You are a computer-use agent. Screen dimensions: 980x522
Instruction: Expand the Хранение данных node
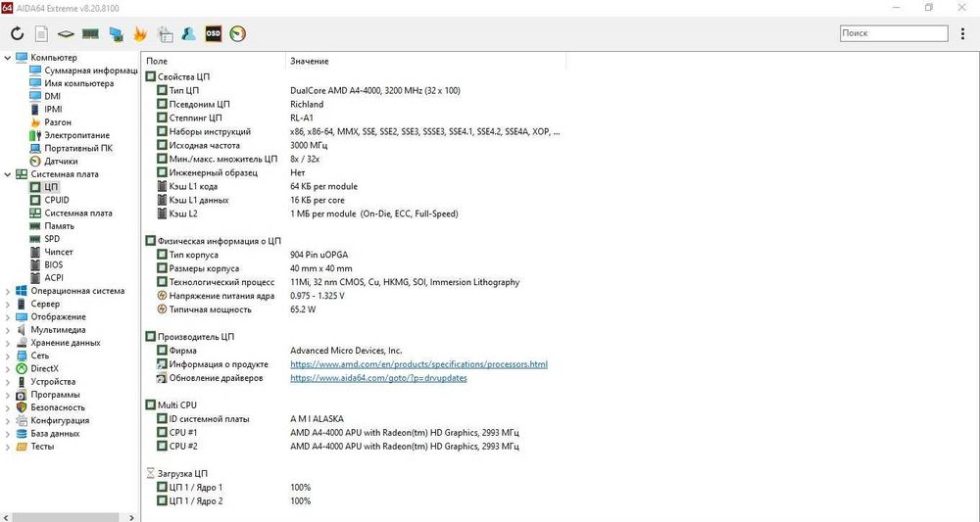(x=8, y=343)
